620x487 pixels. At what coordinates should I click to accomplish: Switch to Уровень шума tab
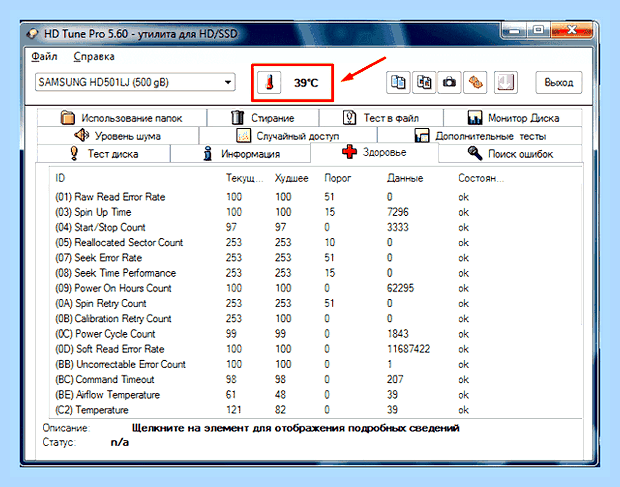click(118, 136)
